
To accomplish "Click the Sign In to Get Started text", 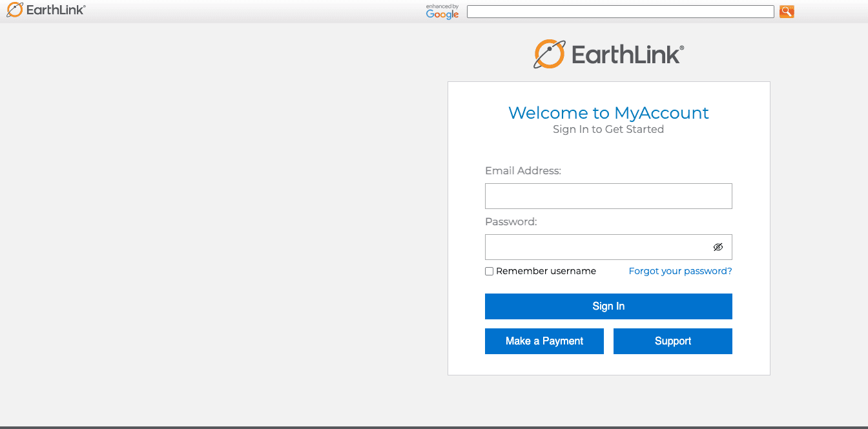I will pos(608,129).
